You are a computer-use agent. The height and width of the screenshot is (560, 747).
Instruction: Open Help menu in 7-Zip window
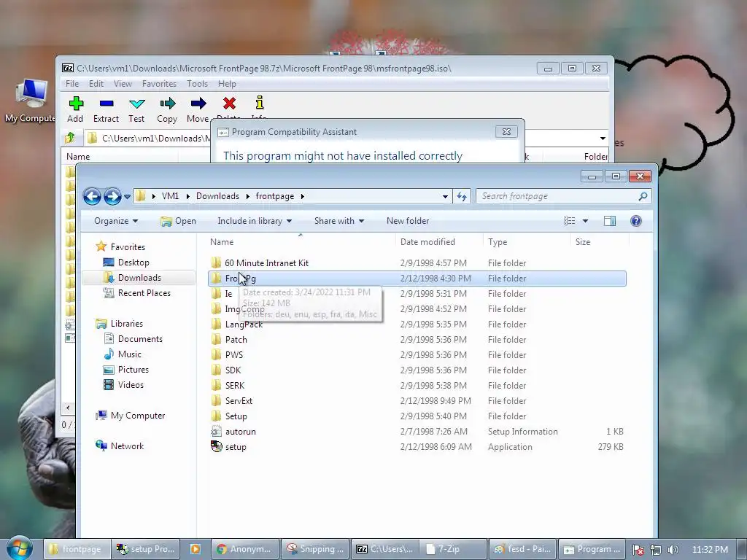pyautogui.click(x=228, y=84)
